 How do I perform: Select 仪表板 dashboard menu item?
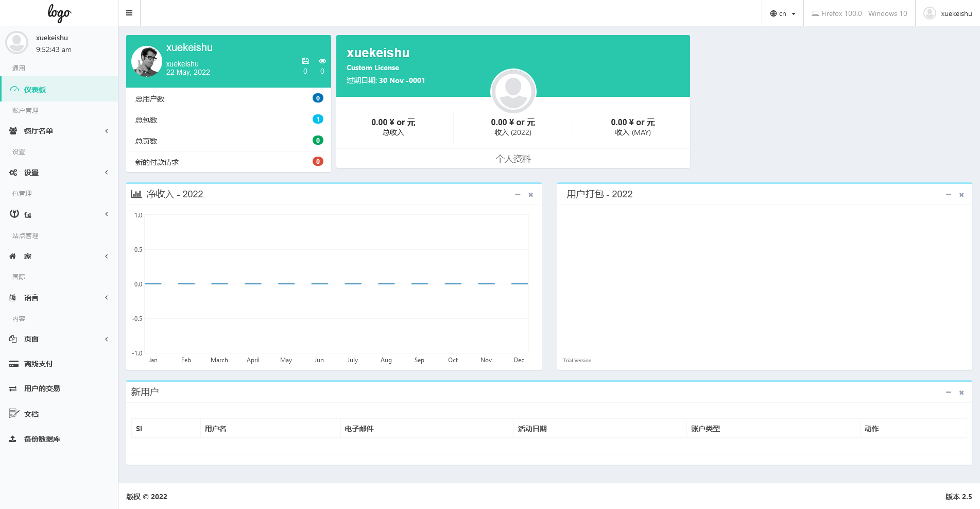pos(35,90)
